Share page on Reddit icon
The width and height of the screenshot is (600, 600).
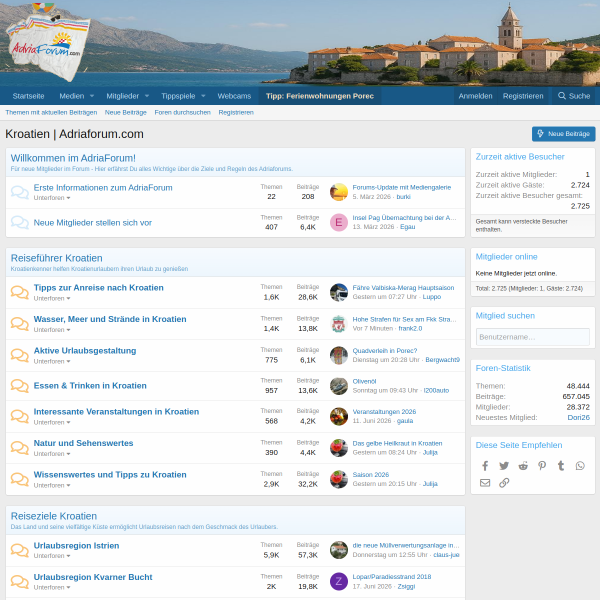tap(523, 466)
